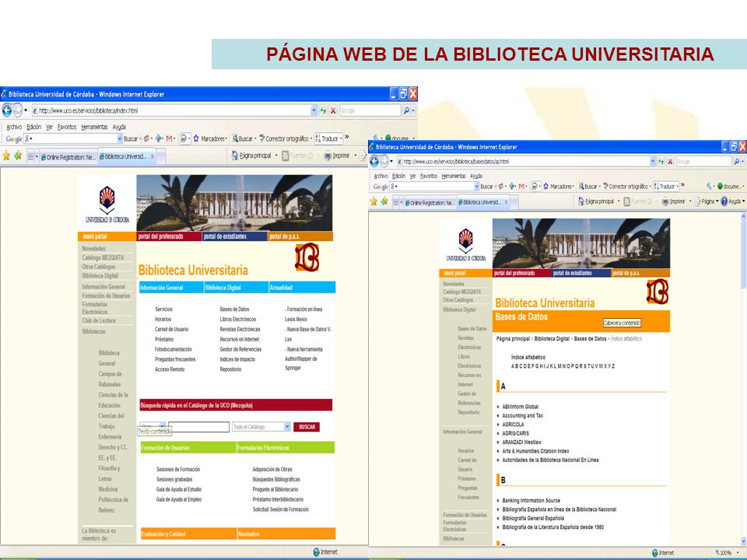Image resolution: width=747 pixels, height=560 pixels.
Task: Open 'Banking Information Source' database link
Action: click(531, 500)
